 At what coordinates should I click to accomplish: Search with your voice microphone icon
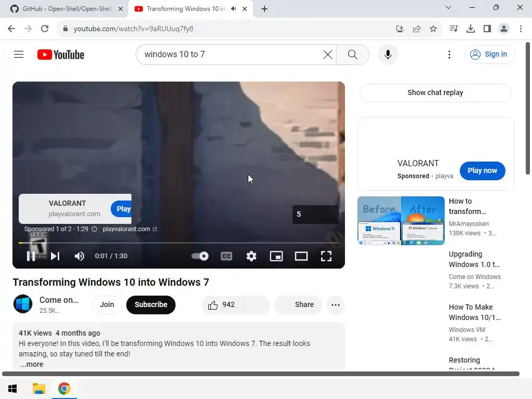pos(388,54)
